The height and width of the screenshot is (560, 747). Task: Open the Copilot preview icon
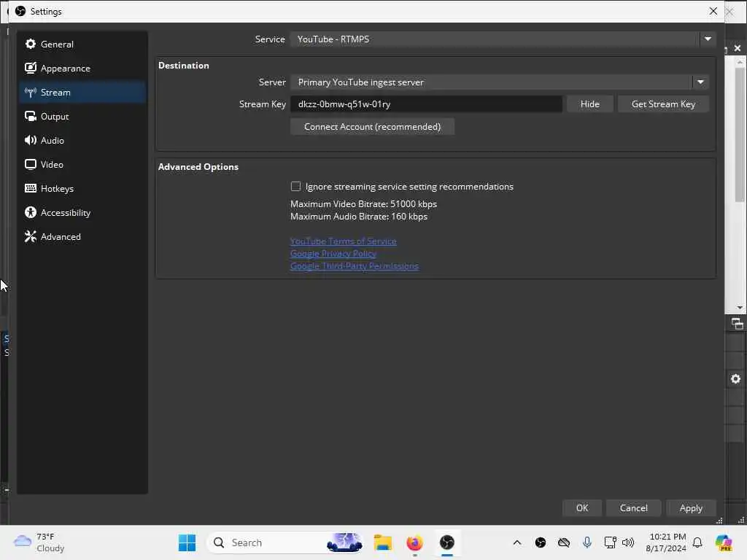724,542
